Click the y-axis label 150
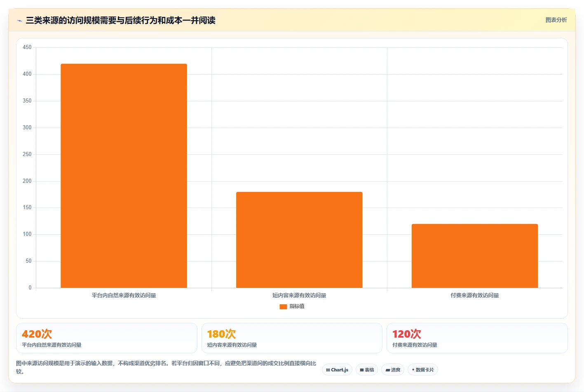The image size is (584, 392). coord(27,208)
